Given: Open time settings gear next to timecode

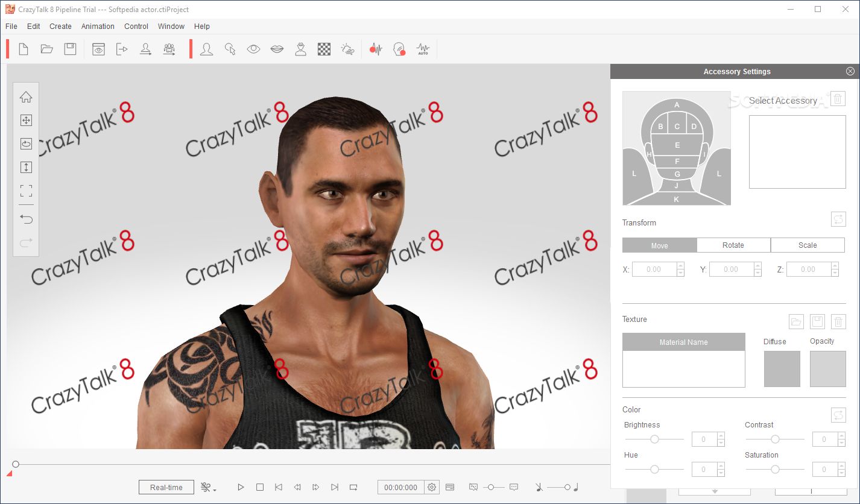Looking at the screenshot, I should (x=432, y=487).
